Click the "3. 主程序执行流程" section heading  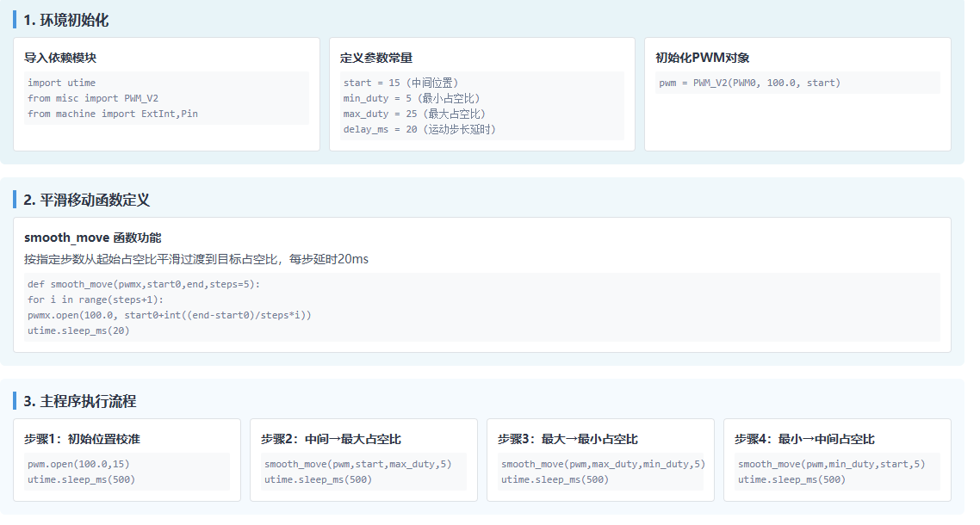click(x=80, y=401)
